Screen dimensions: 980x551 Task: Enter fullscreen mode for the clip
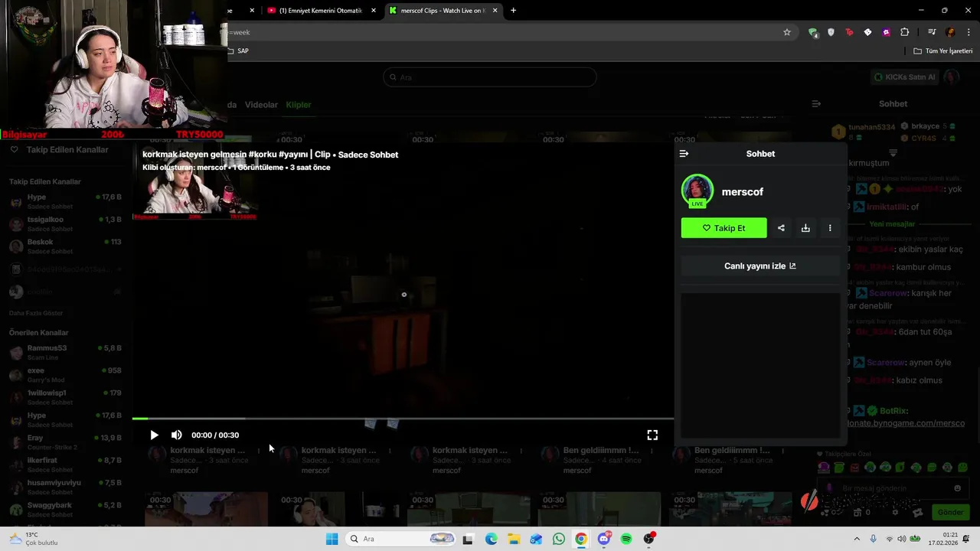click(x=652, y=435)
